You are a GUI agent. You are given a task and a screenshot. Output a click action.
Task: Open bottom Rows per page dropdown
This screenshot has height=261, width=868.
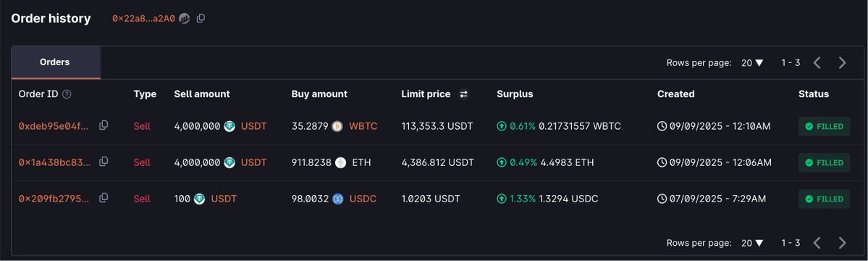752,243
